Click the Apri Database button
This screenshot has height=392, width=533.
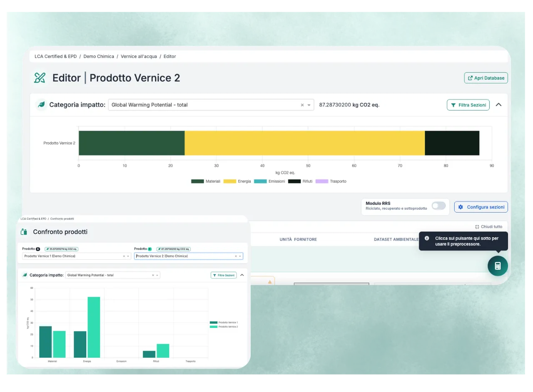point(486,78)
